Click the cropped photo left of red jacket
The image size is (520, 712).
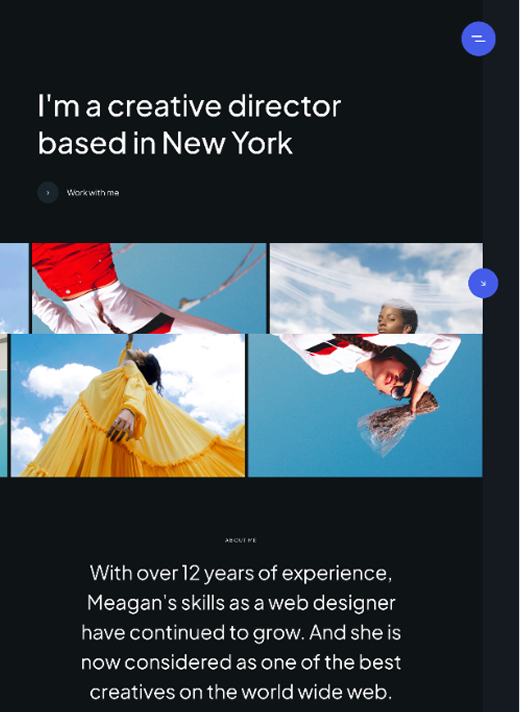14,288
